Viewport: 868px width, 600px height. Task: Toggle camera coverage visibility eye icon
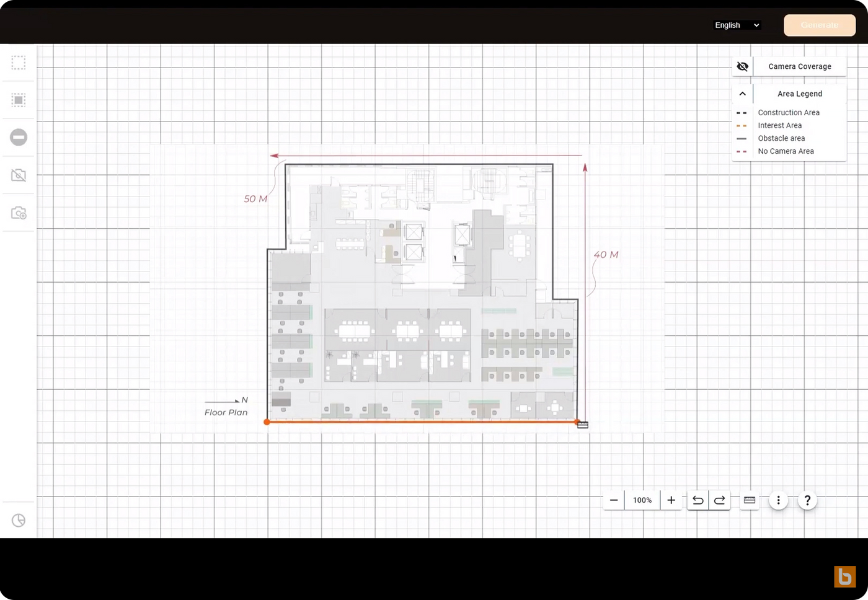click(742, 66)
